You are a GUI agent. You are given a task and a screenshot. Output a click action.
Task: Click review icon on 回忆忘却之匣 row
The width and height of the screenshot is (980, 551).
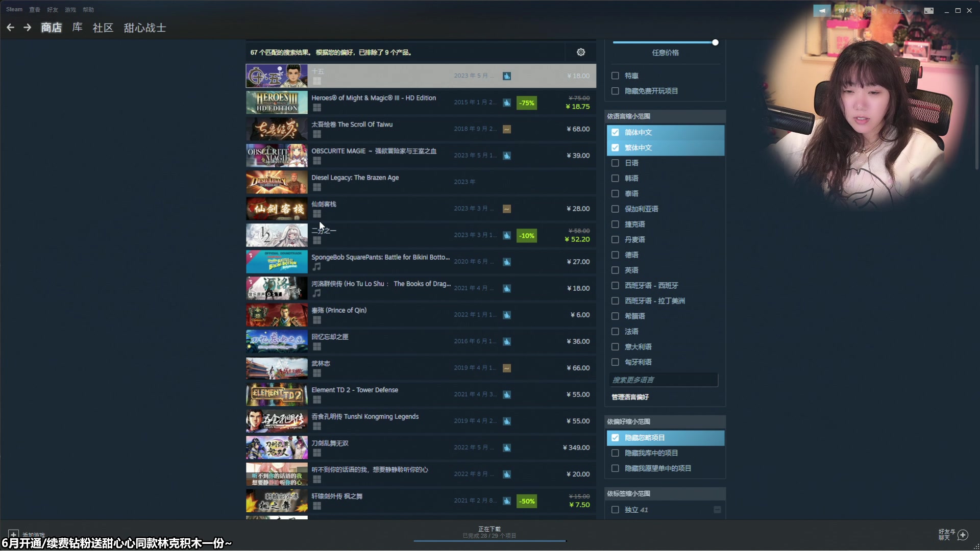coord(507,341)
